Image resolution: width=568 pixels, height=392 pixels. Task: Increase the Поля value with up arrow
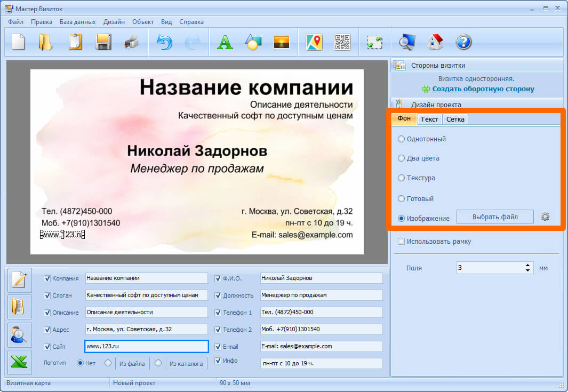[x=528, y=265]
